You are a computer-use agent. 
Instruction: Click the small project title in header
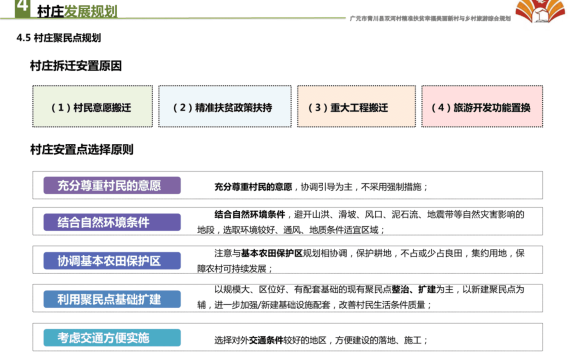430,18
